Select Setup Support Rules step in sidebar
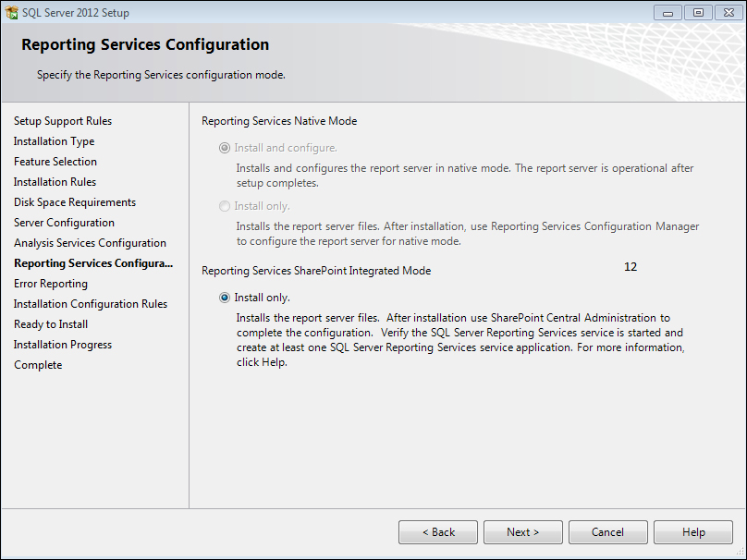 63,121
